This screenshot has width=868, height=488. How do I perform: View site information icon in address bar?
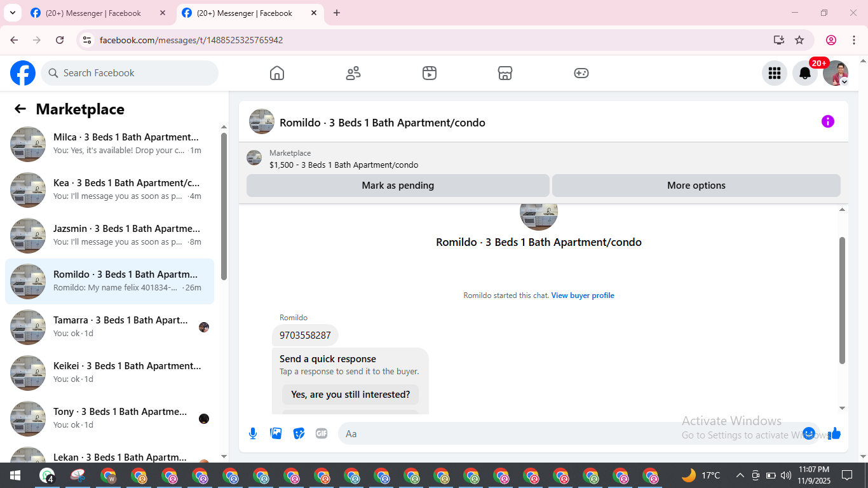[x=87, y=40]
